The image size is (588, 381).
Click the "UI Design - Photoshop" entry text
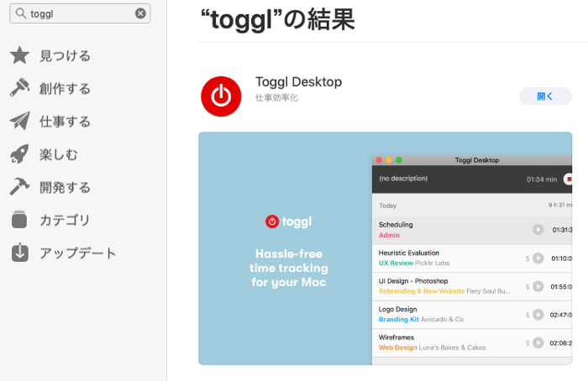[413, 281]
